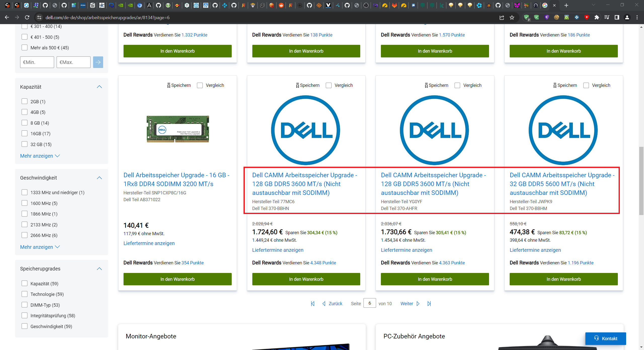Click the €Min. price input field
Screen dimensions: 644x350
coord(37,62)
